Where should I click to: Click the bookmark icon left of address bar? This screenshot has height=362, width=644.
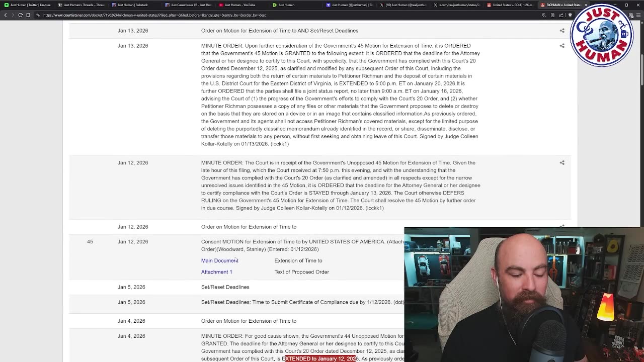(28, 15)
